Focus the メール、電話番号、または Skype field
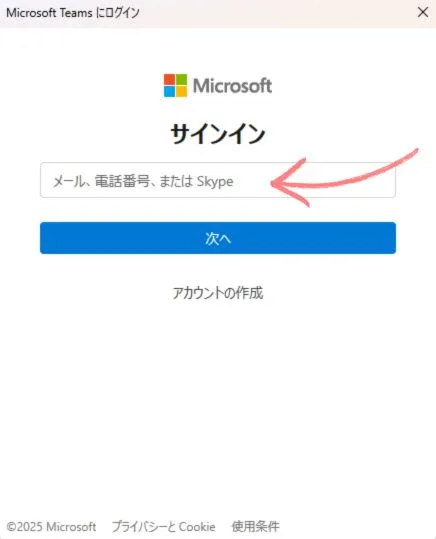The image size is (436, 539). (x=218, y=180)
